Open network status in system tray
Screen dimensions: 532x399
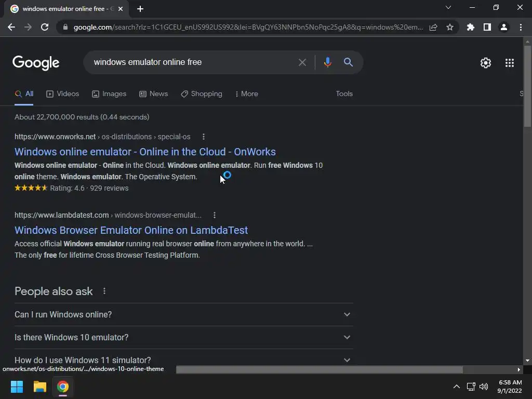(x=471, y=387)
